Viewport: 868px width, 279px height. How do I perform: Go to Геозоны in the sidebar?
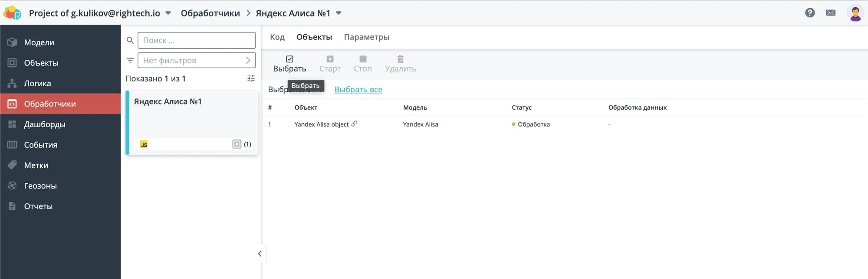(x=40, y=186)
